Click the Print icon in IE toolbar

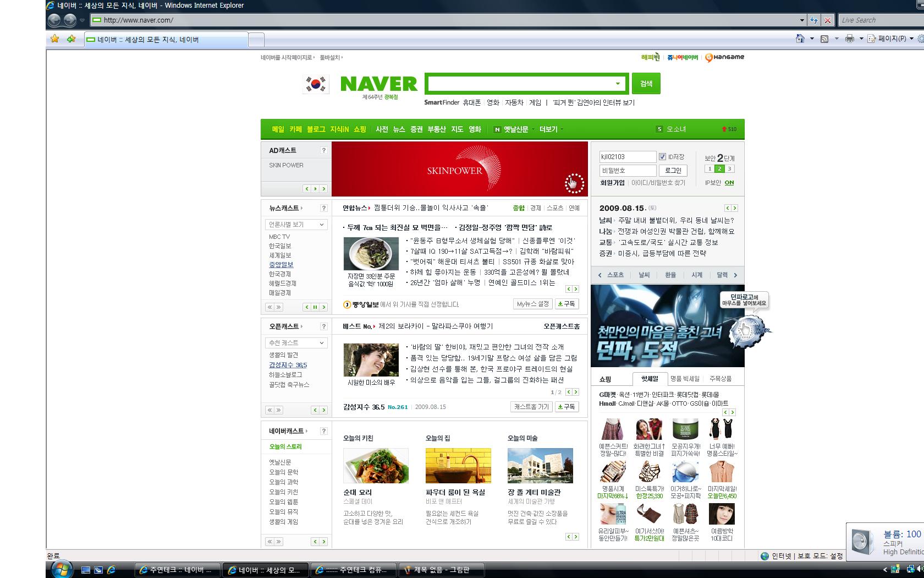point(850,39)
